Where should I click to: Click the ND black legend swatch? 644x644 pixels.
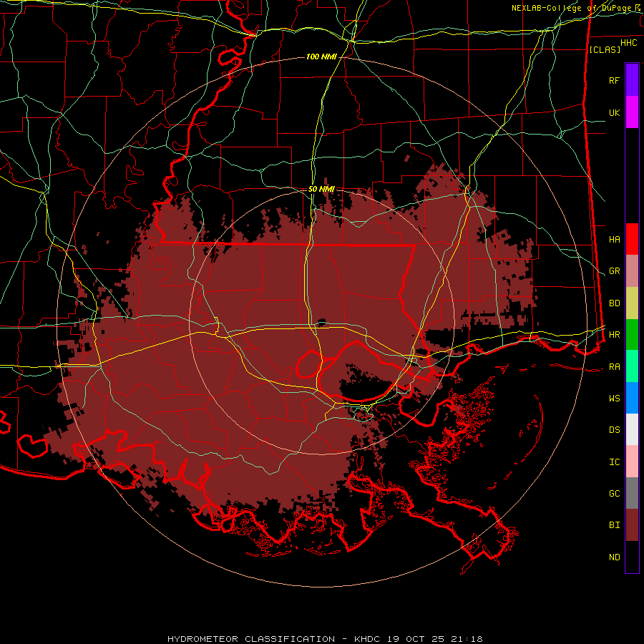(x=632, y=557)
